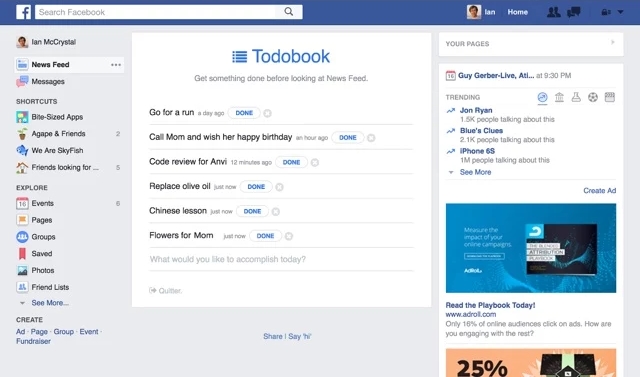Mark Call Mom task as DONE
The image size is (640, 377).
click(348, 137)
